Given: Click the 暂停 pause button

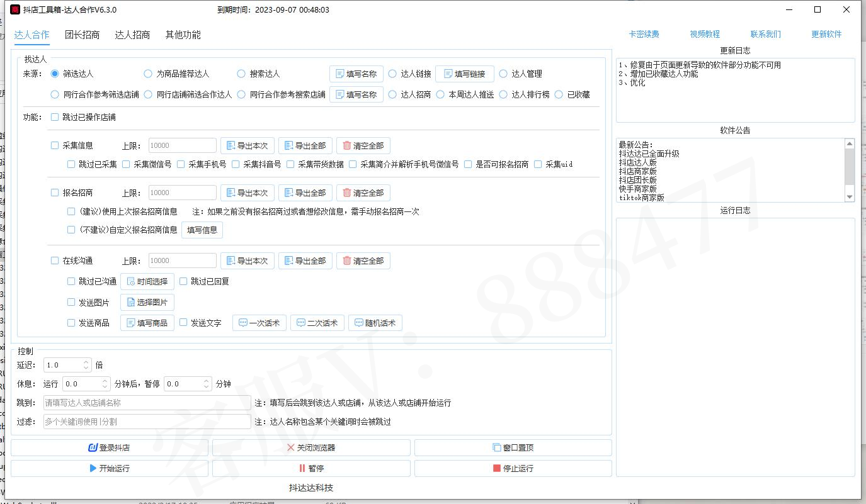Looking at the screenshot, I should (311, 468).
